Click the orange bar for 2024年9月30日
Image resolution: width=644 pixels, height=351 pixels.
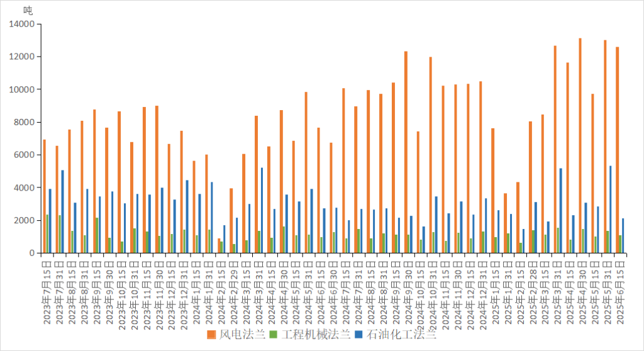pos(406,152)
